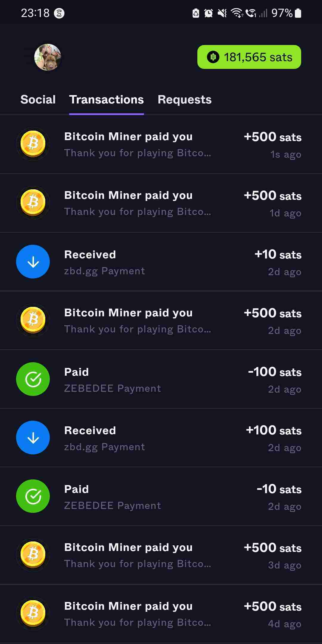Tap the profile avatar photo
The image size is (322, 644).
pyautogui.click(x=48, y=57)
